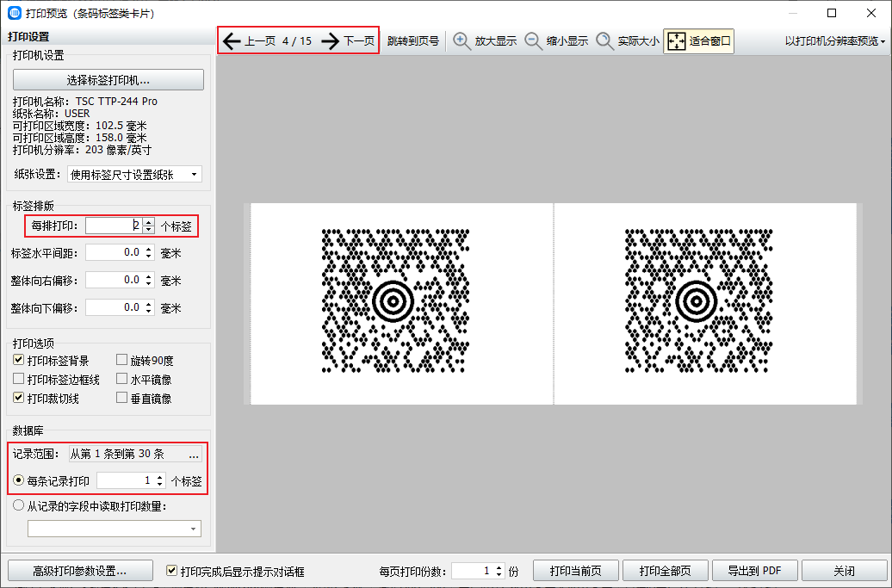Open the 纸张设置 dropdown

coord(134,175)
